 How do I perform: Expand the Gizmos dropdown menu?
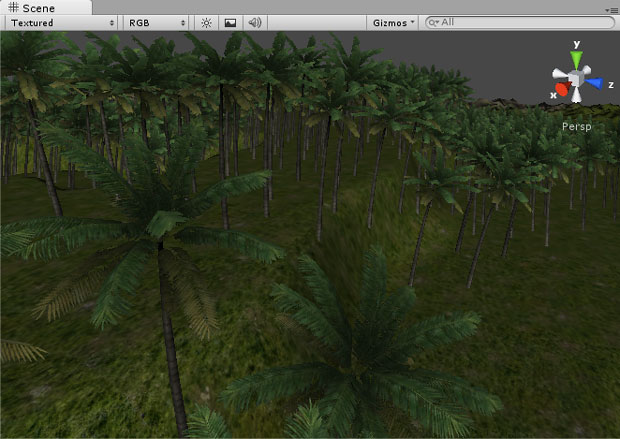click(x=393, y=22)
